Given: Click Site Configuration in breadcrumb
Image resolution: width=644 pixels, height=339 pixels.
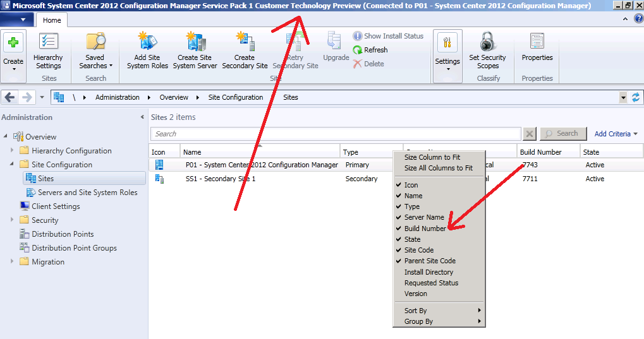Looking at the screenshot, I should [236, 97].
